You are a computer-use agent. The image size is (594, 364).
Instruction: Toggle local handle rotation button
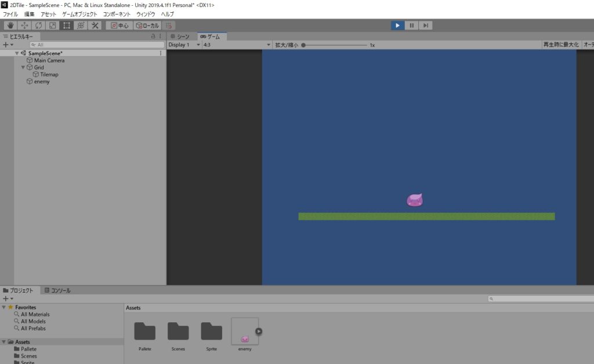point(147,26)
